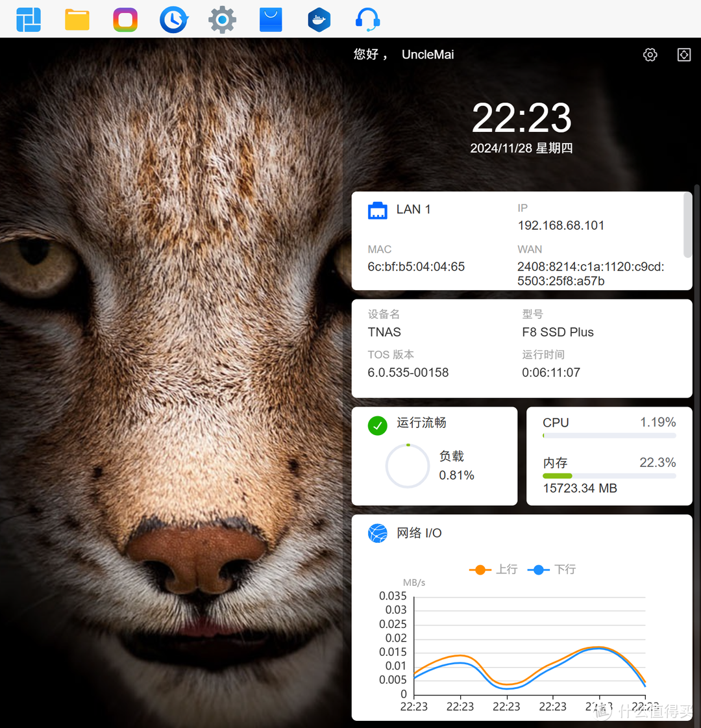Toggle the 下行 download series in legend

pyautogui.click(x=552, y=570)
